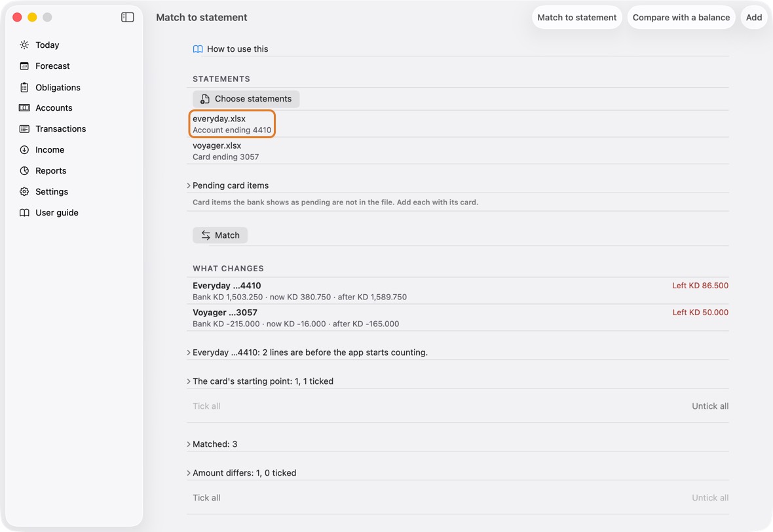
Task: Click the Bank KD -215.000 detail line
Action: coord(296,324)
